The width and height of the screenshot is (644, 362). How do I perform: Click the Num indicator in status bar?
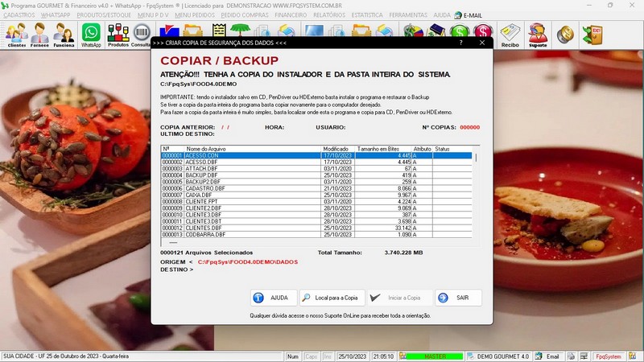(x=293, y=356)
